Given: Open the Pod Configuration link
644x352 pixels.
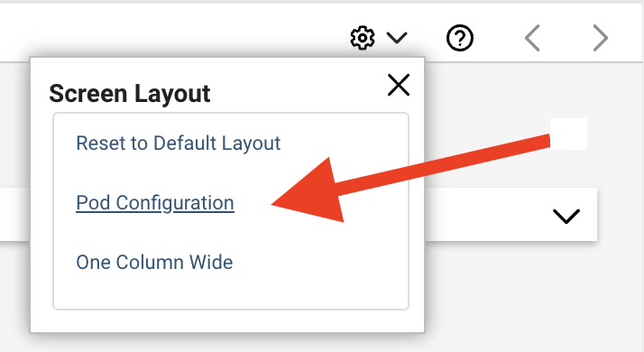Looking at the screenshot, I should pos(155,203).
